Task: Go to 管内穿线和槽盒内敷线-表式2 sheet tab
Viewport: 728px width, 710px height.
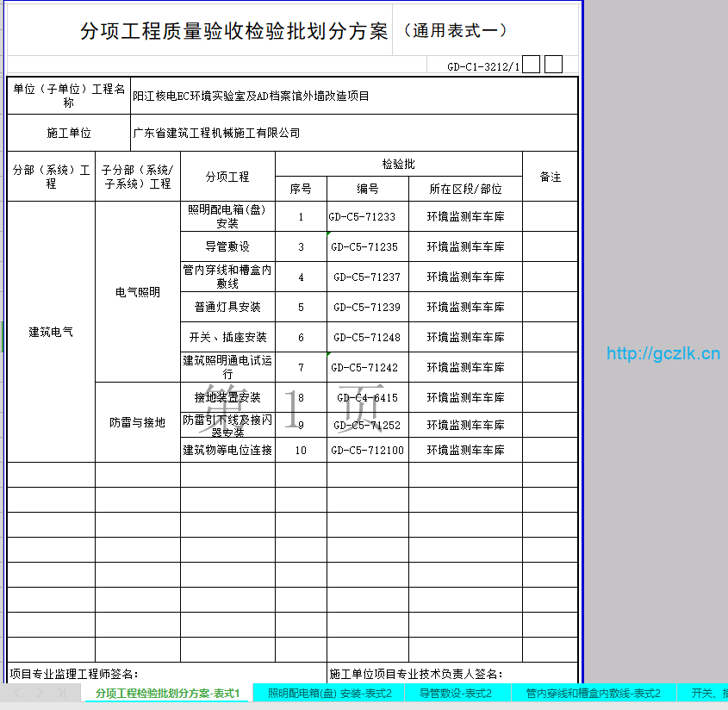Action: [593, 694]
